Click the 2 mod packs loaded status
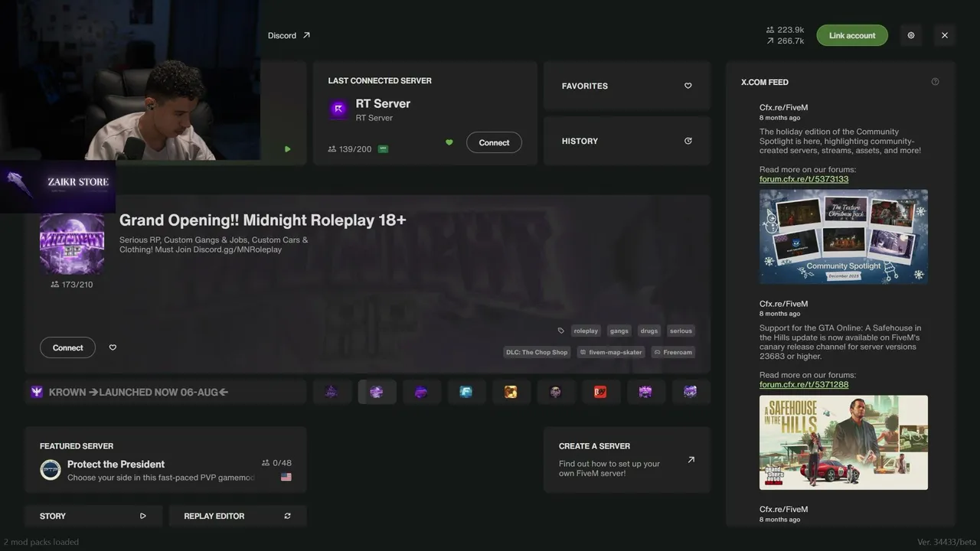The image size is (980, 551). pyautogui.click(x=41, y=542)
